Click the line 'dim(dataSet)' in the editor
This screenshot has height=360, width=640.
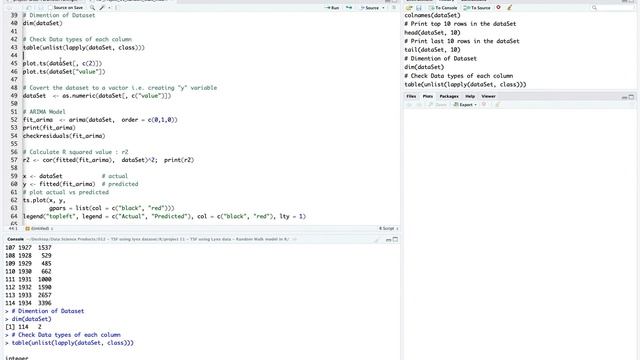pos(42,23)
